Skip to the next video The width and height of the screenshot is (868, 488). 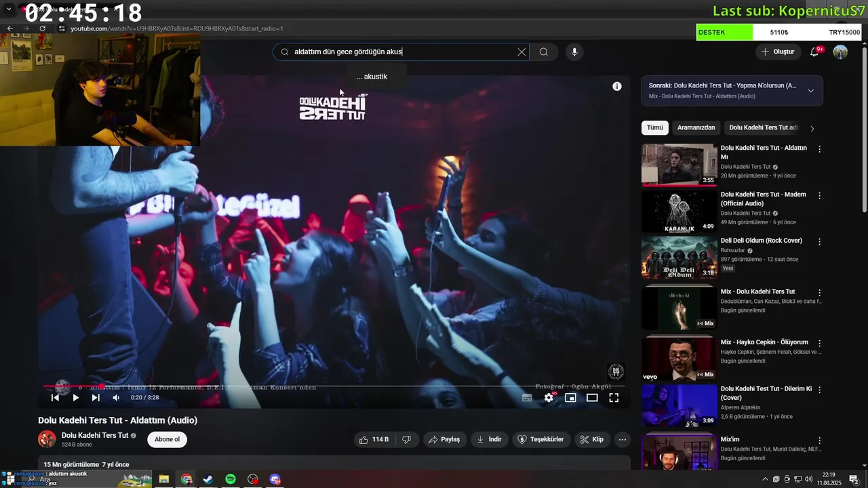(x=96, y=398)
